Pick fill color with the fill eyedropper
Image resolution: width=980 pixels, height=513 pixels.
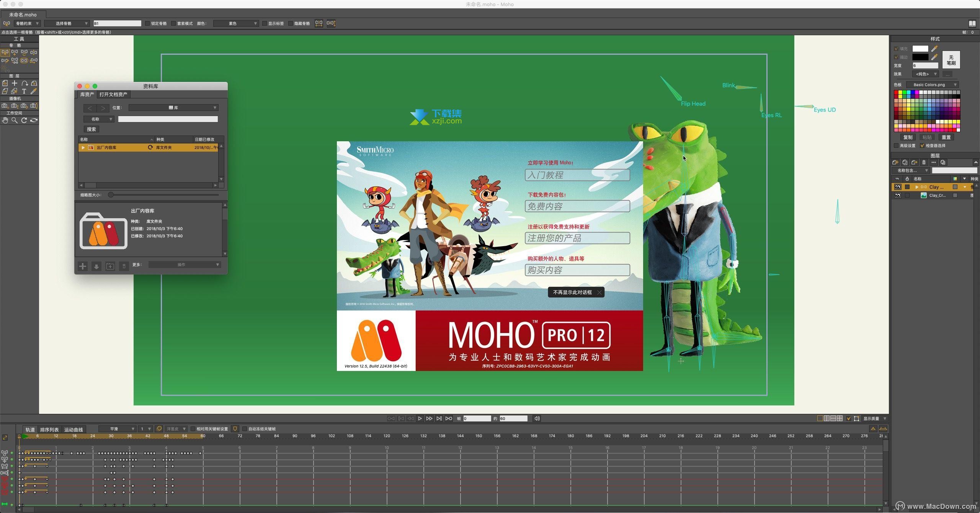[x=934, y=49]
